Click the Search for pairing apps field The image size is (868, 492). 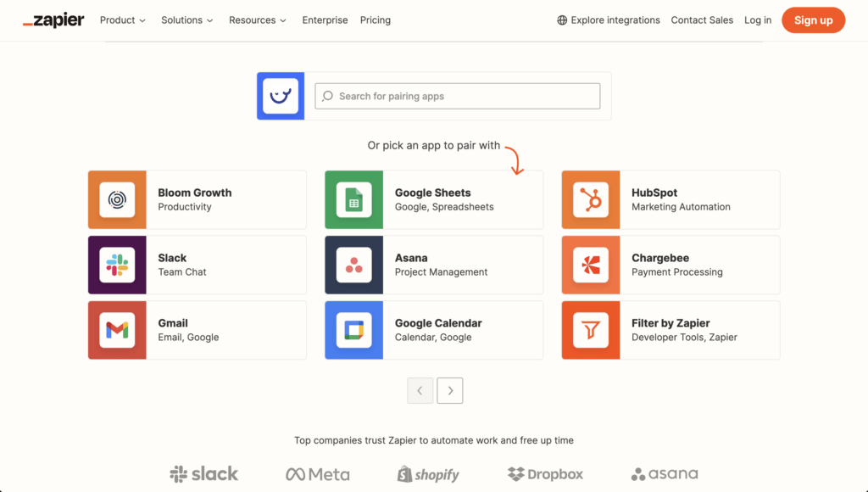click(458, 96)
